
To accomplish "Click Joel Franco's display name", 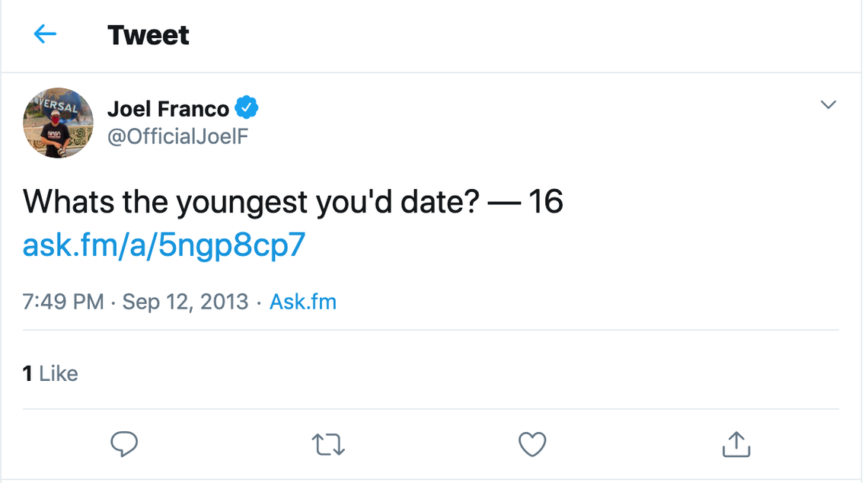I will (169, 108).
